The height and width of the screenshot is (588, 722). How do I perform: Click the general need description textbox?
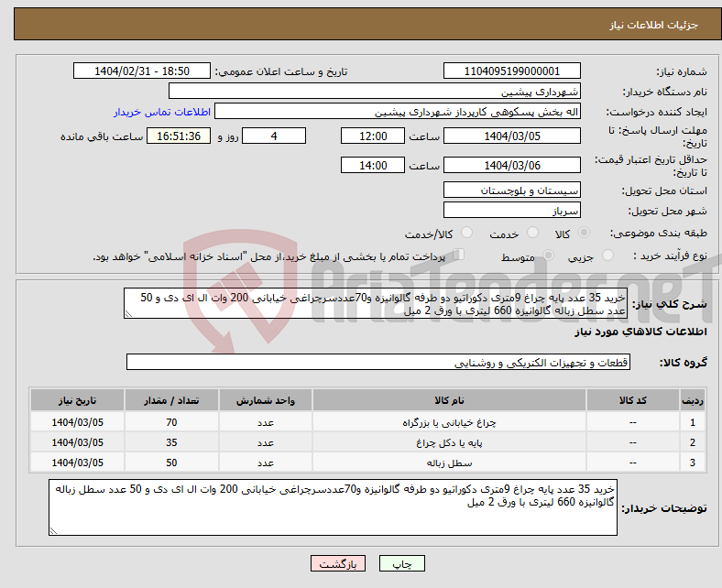coord(376,303)
